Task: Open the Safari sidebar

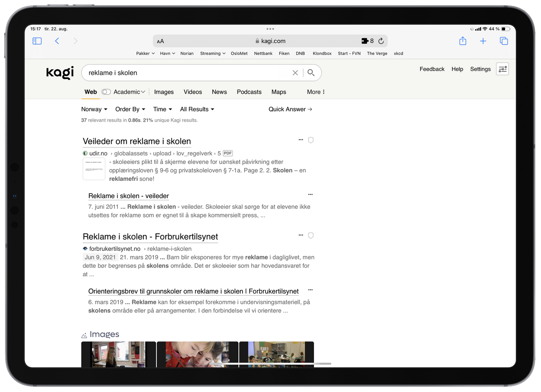Action: (37, 41)
